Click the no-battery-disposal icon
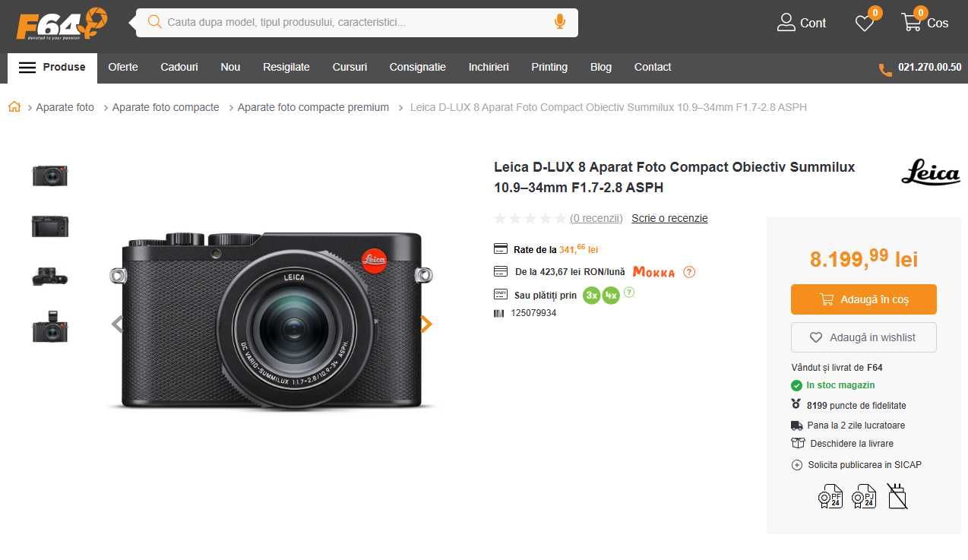Viewport: 968px width, 560px height. [897, 496]
